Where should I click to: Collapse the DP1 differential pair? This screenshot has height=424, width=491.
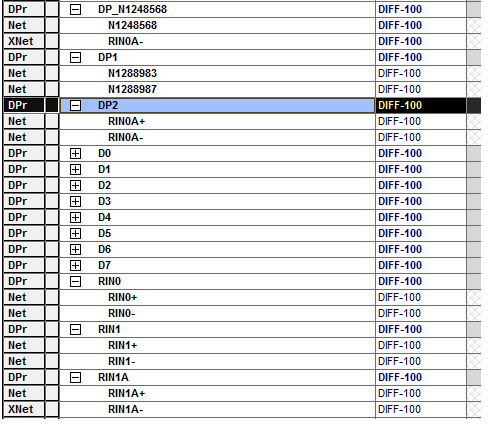(x=75, y=57)
